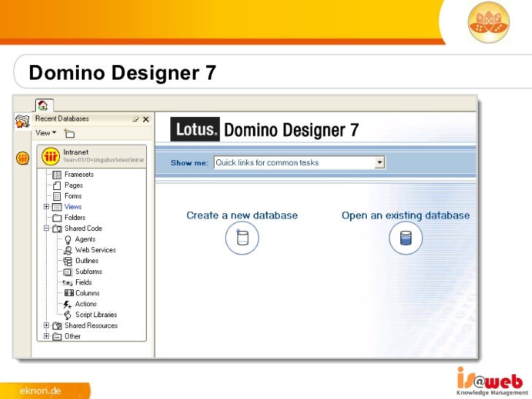Click the Actions lightning icon
The height and width of the screenshot is (399, 532).
tap(67, 305)
